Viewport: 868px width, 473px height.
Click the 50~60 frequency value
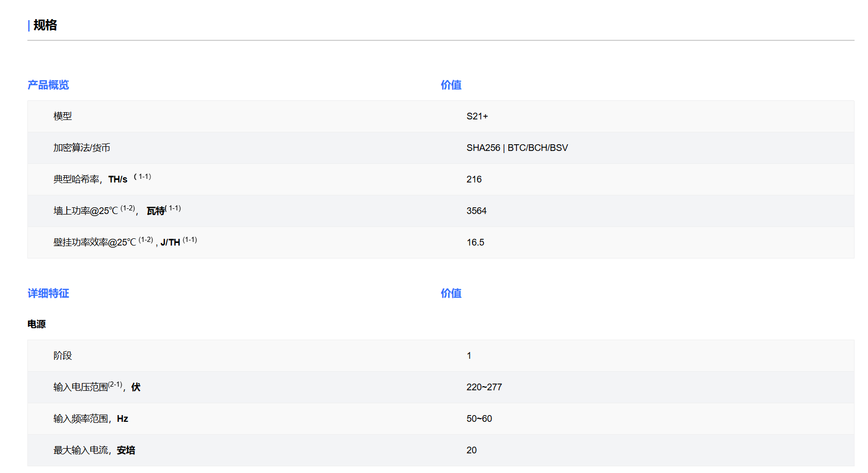tap(479, 419)
